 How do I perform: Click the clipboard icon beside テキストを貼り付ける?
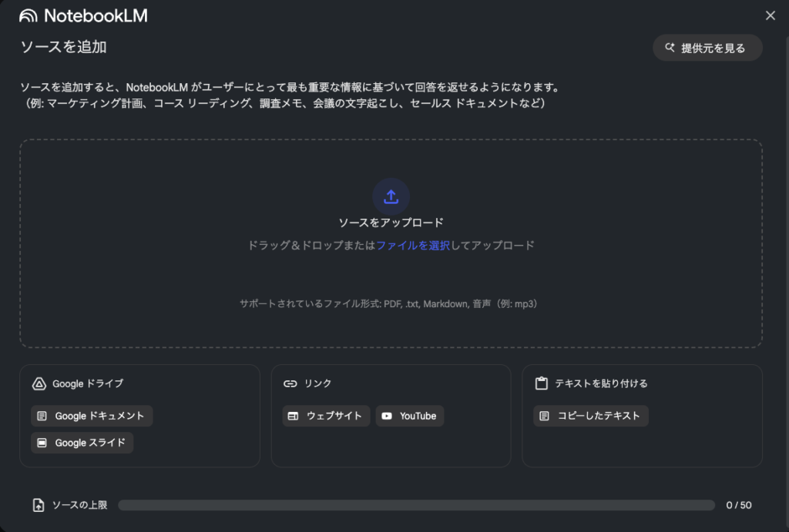pyautogui.click(x=542, y=383)
